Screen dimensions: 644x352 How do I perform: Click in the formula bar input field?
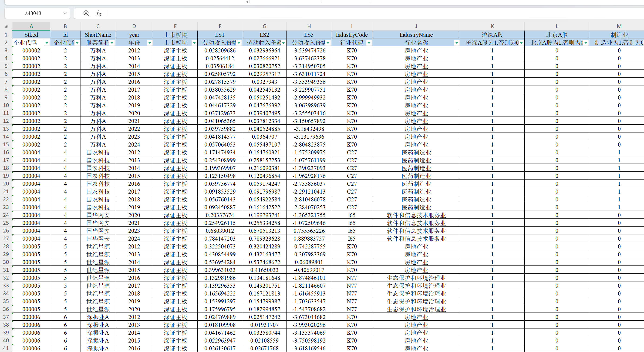pyautogui.click(x=324, y=13)
